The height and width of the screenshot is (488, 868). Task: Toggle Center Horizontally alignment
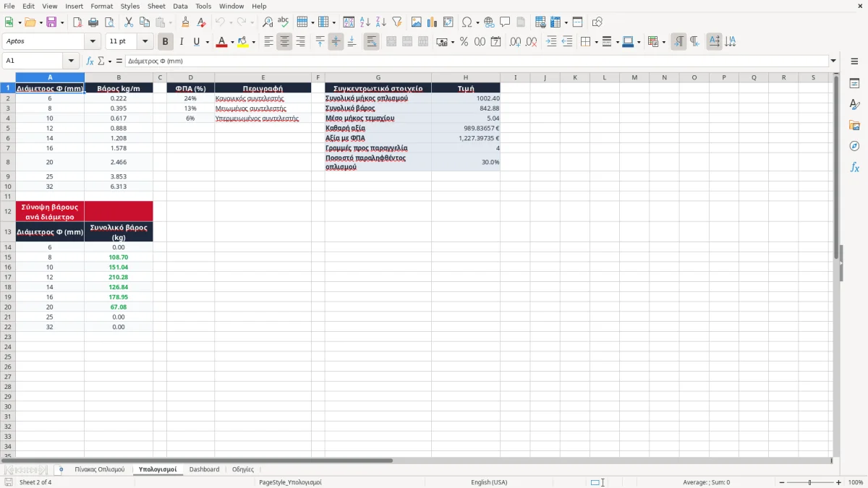coord(284,42)
